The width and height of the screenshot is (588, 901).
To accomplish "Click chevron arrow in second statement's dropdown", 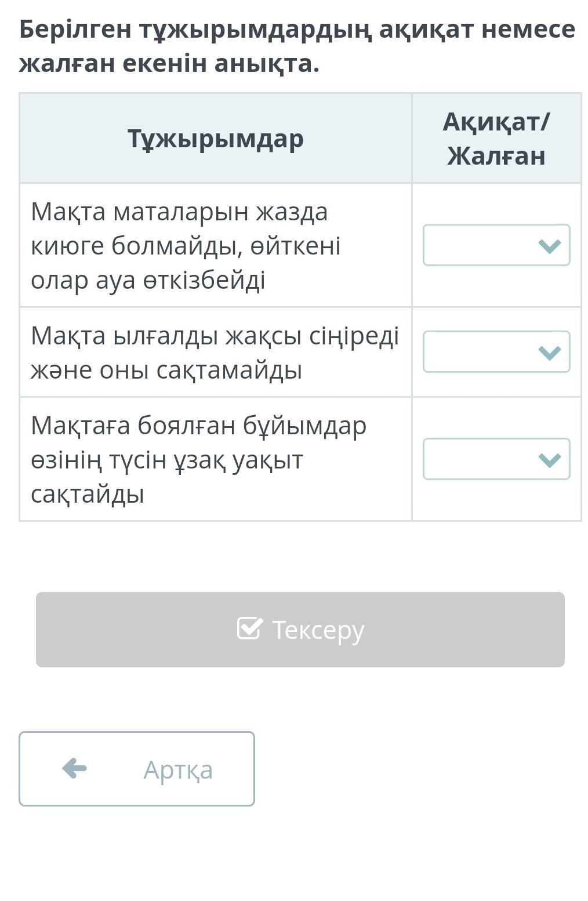I will pos(549,353).
